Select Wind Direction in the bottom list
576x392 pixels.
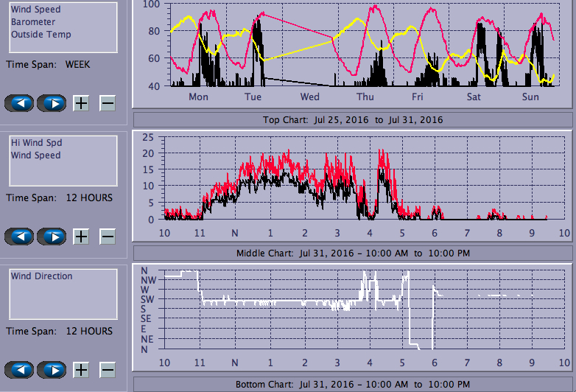pyautogui.click(x=41, y=276)
